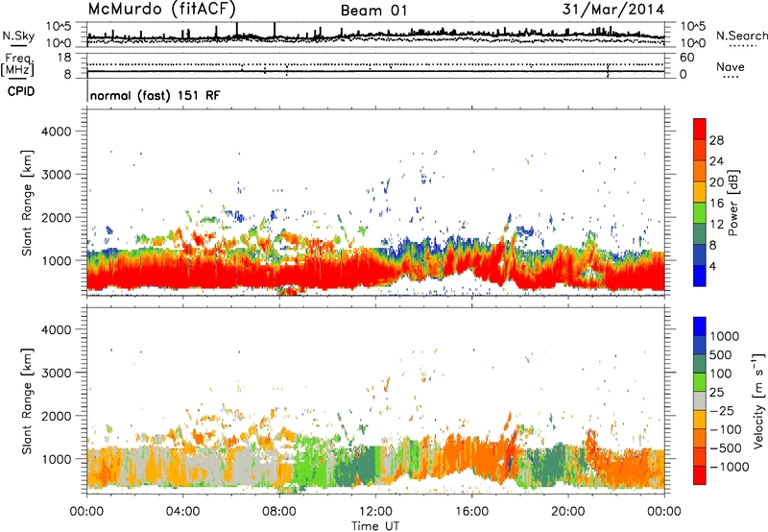Viewport: 768px width, 532px height.
Task: Click the date '31/Mar/2014'
Action: tap(613, 9)
